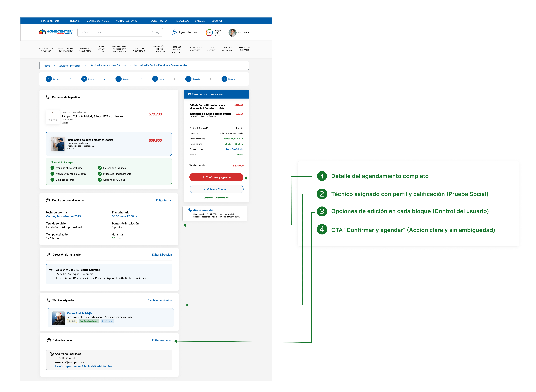
Task: Click the check icon for Limpieza del área
Action: [52, 180]
